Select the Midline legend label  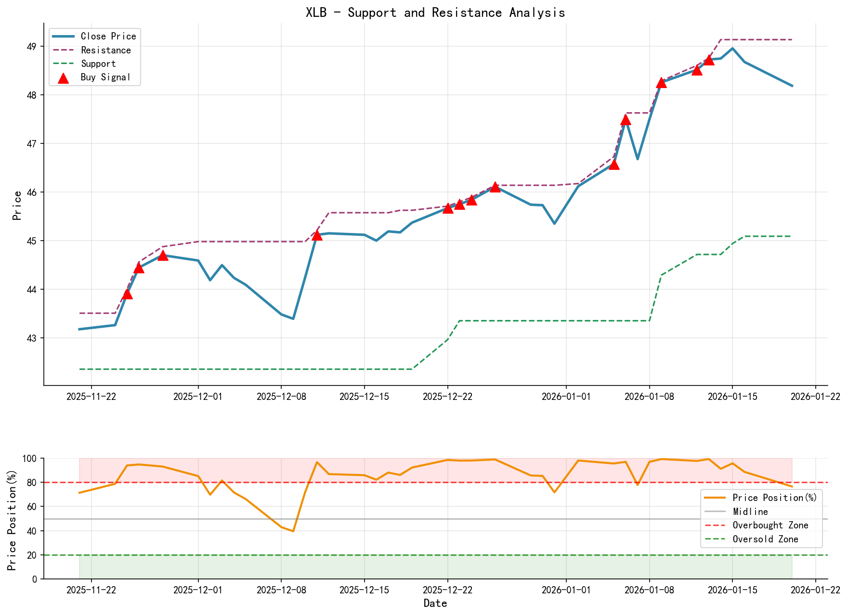751,511
